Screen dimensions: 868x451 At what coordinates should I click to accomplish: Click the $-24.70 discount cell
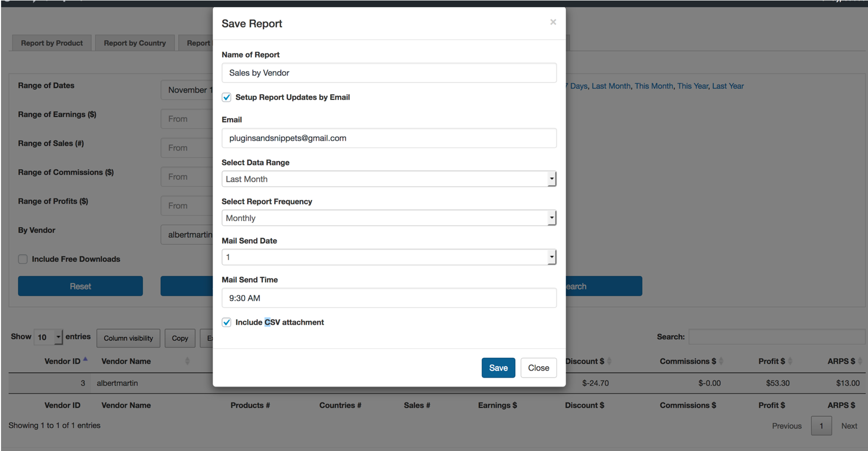pyautogui.click(x=595, y=383)
